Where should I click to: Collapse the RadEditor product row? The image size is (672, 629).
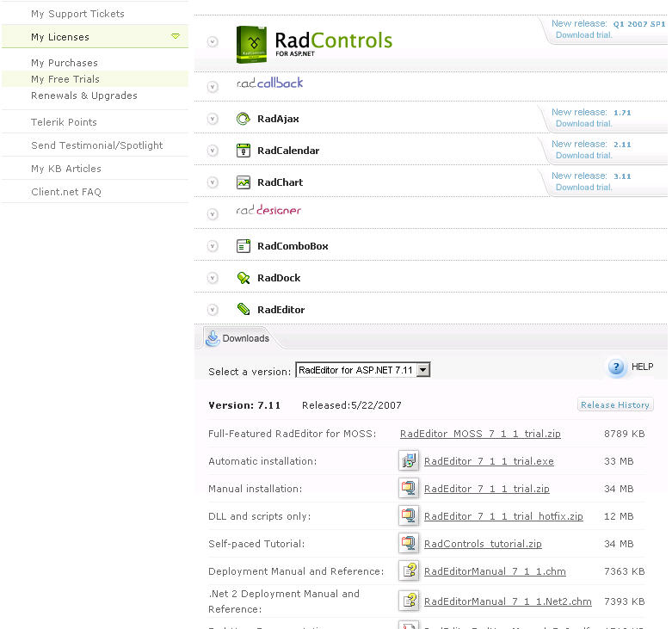coord(213,310)
